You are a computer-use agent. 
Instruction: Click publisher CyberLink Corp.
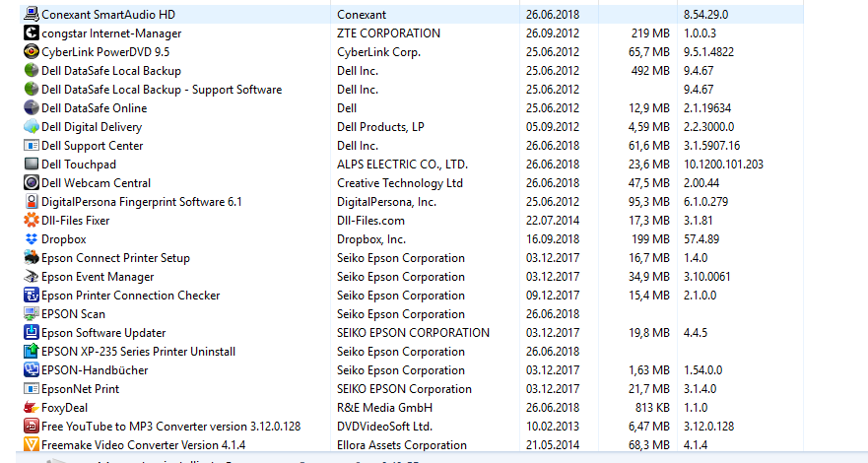click(x=378, y=52)
